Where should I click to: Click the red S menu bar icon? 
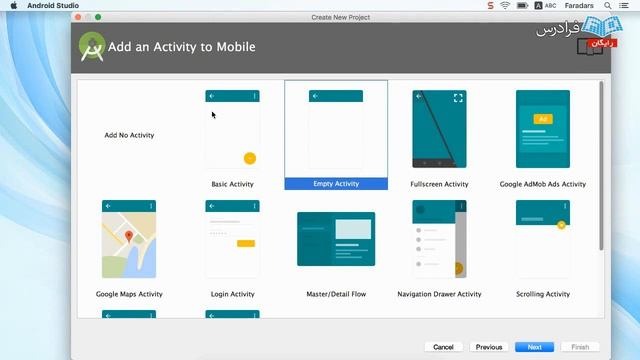coord(490,6)
